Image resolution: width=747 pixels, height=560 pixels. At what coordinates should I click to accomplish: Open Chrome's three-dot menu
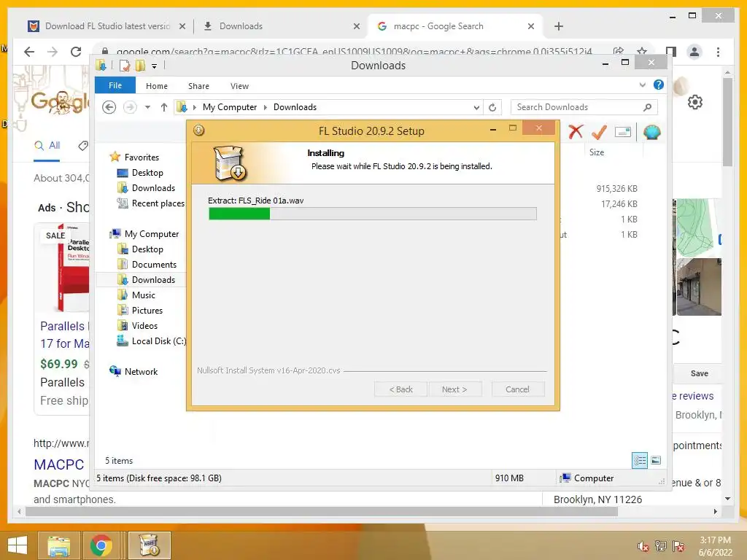[x=718, y=52]
